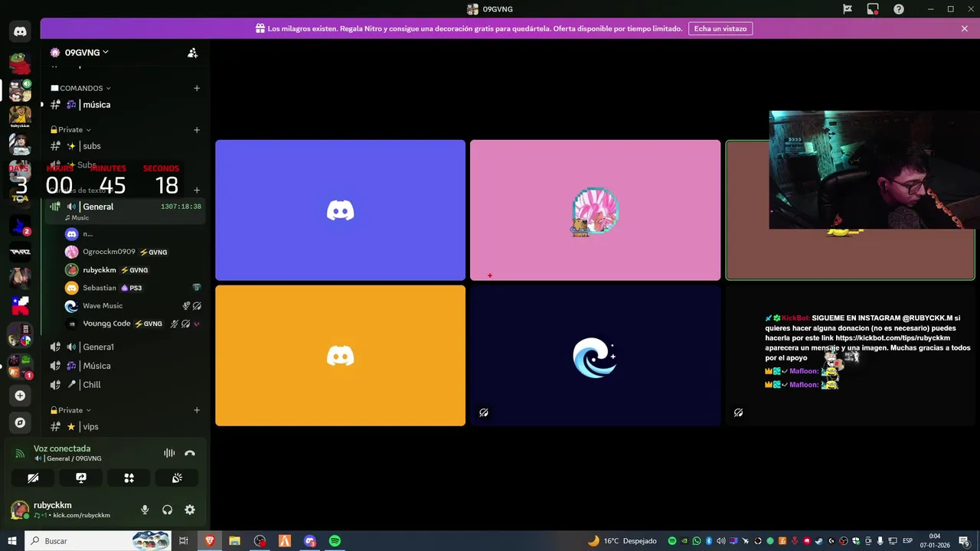Join the General1 voice channel
The height and width of the screenshot is (551, 980).
coord(125,347)
